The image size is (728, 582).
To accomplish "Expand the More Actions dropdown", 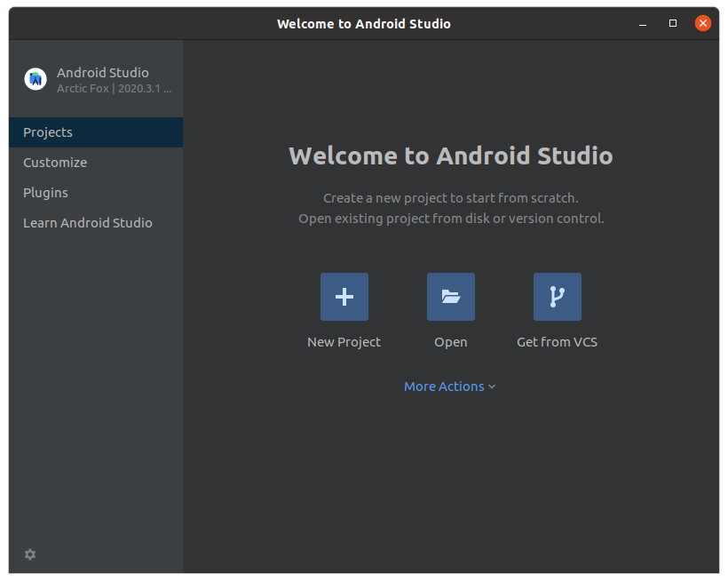I will 449,387.
